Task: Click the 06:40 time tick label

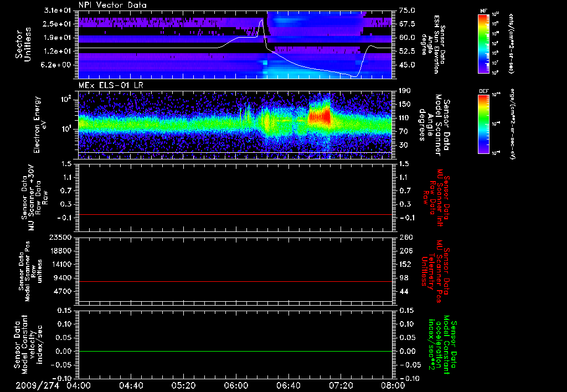Action: (x=288, y=386)
